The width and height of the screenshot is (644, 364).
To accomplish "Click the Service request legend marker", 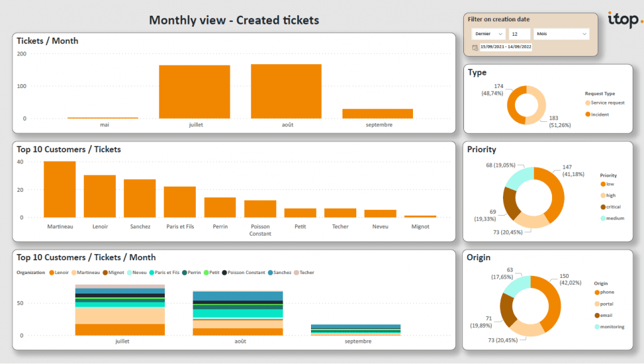I will [x=587, y=102].
